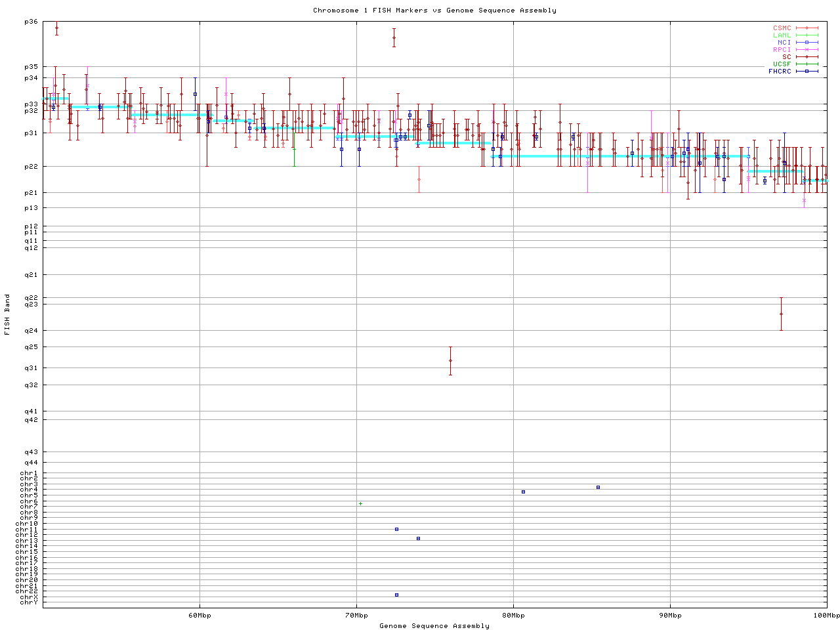Click the LANL legend label
Viewport: 840px width, 630px height.
[x=782, y=35]
